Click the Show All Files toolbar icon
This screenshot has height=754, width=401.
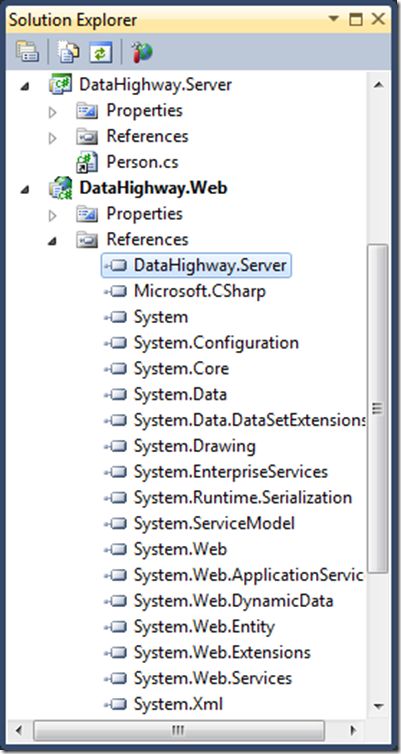tap(69, 52)
